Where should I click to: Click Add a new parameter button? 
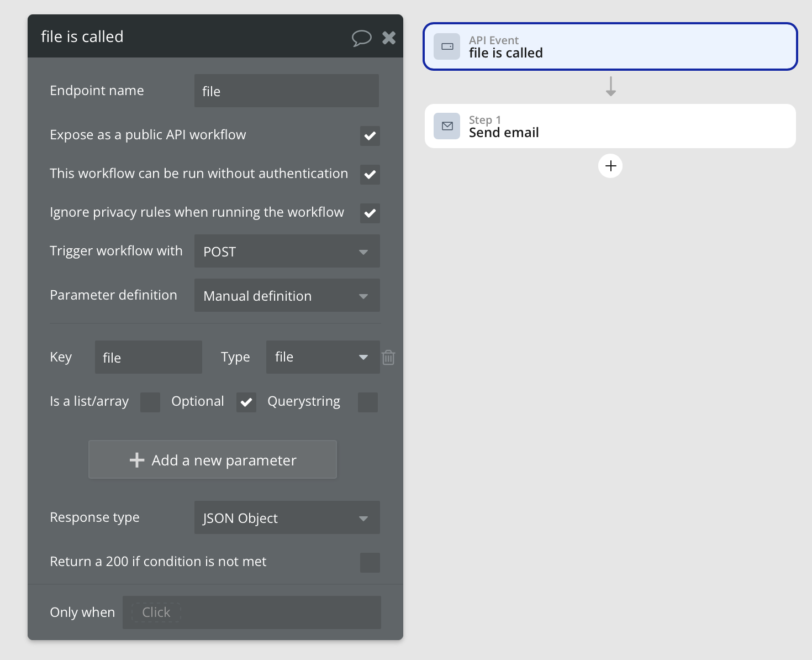213,460
